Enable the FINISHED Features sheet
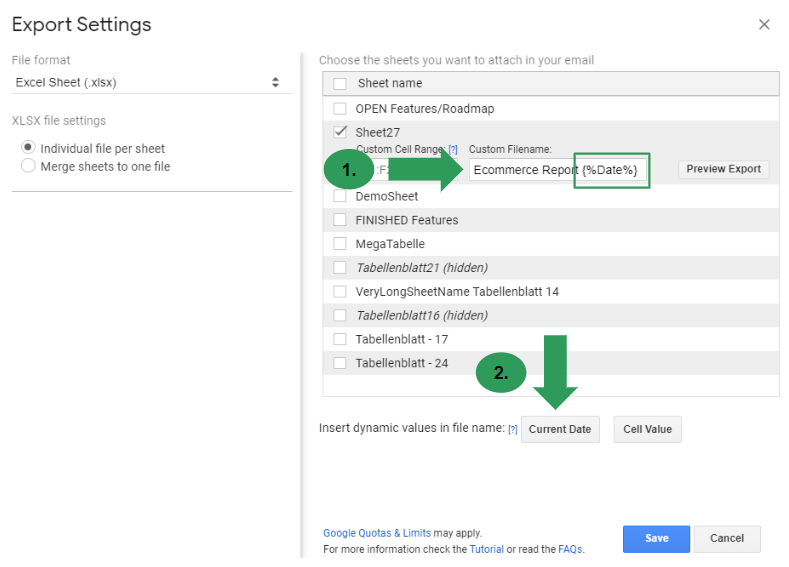Image resolution: width=789 pixels, height=567 pixels. (x=340, y=220)
